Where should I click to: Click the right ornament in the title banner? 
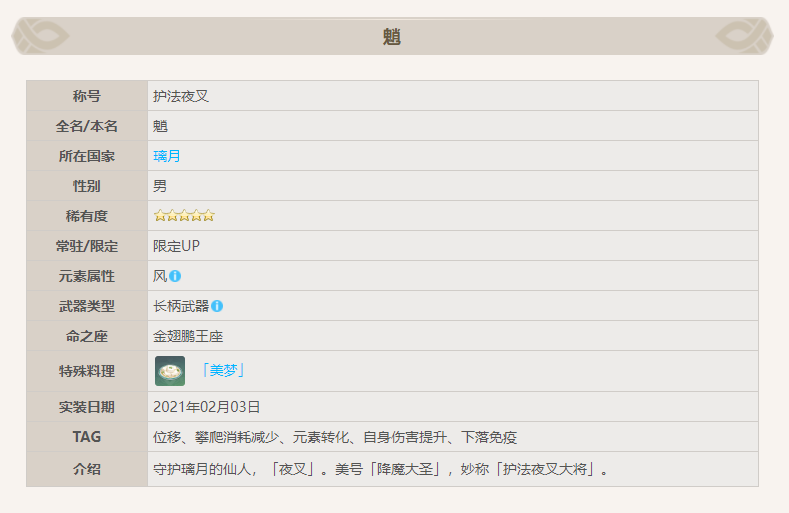[746, 36]
